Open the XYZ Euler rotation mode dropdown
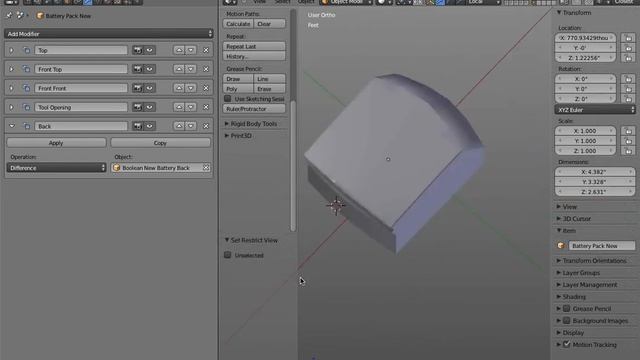 595,110
